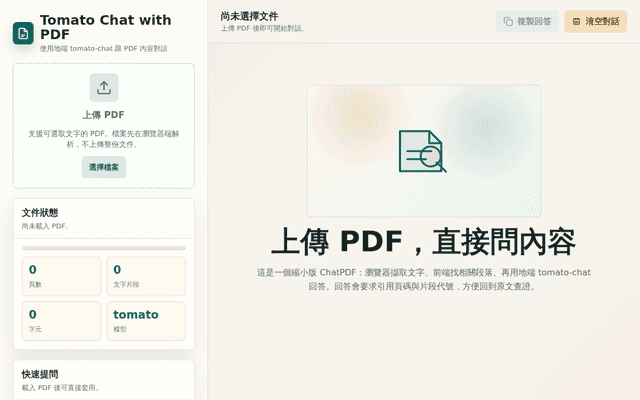The height and width of the screenshot is (400, 640).
Task: Click the tomato 模型 card
Action: point(146,321)
